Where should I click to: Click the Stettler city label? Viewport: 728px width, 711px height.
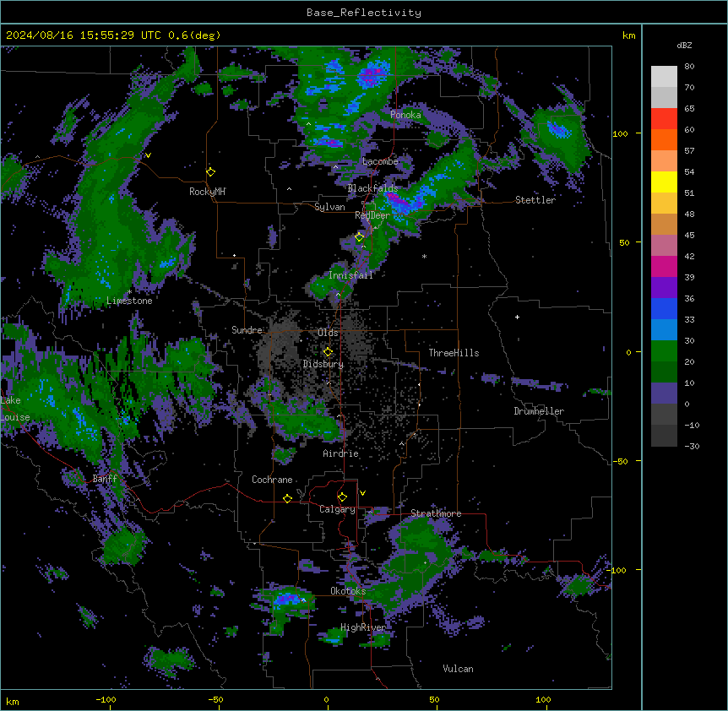point(535,200)
